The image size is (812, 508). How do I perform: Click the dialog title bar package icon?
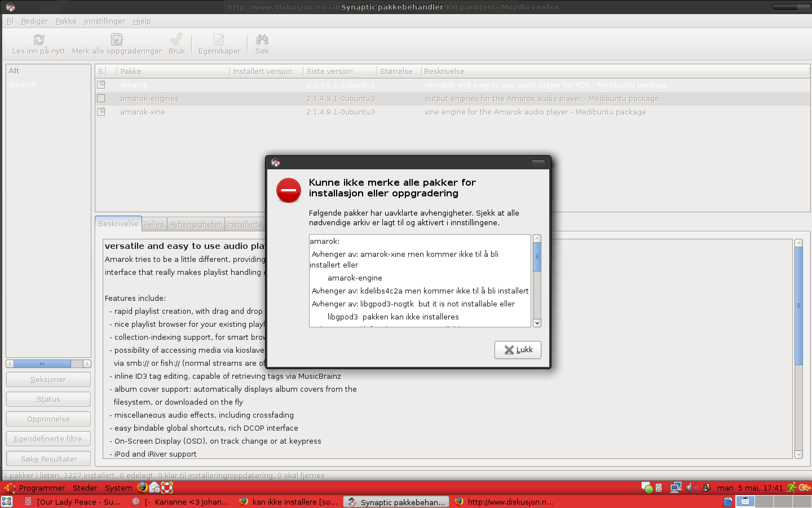(276, 163)
